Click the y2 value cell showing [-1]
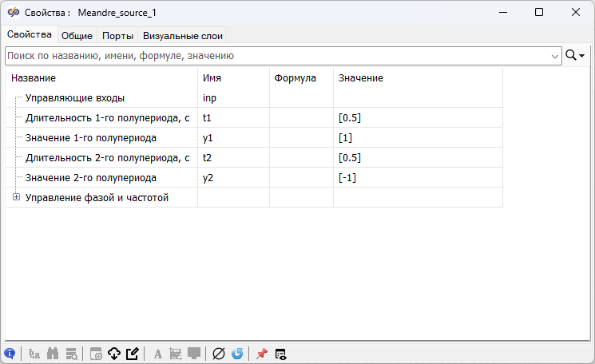 point(417,177)
